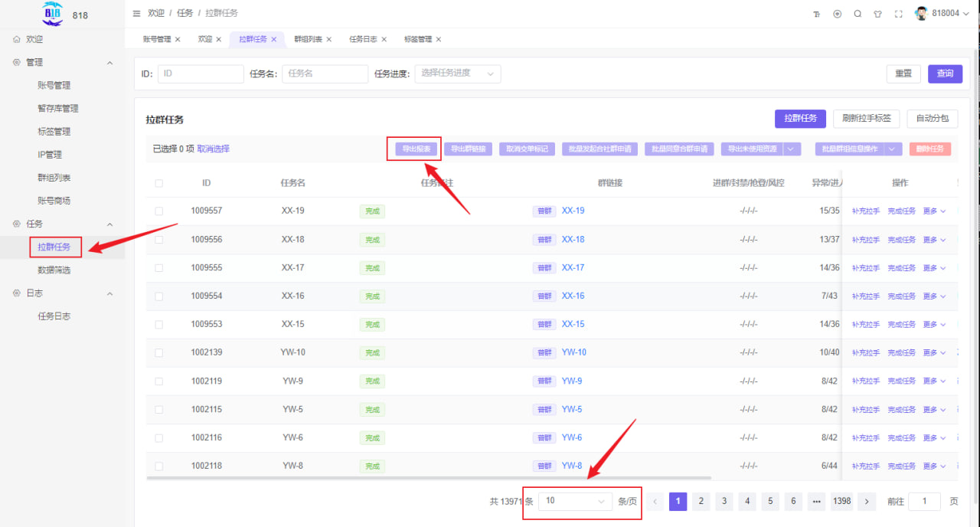Focus the 前往 page number input
Screen dimensions: 980x527
[925, 501]
